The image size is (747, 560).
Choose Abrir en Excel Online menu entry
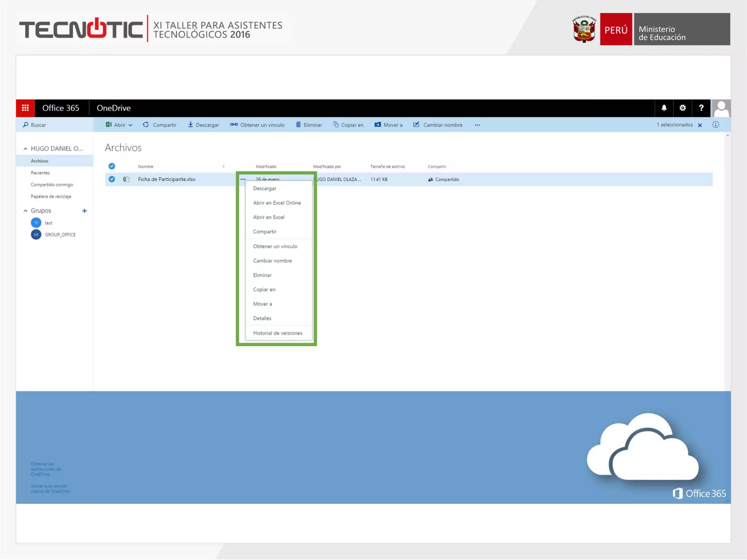pyautogui.click(x=277, y=203)
